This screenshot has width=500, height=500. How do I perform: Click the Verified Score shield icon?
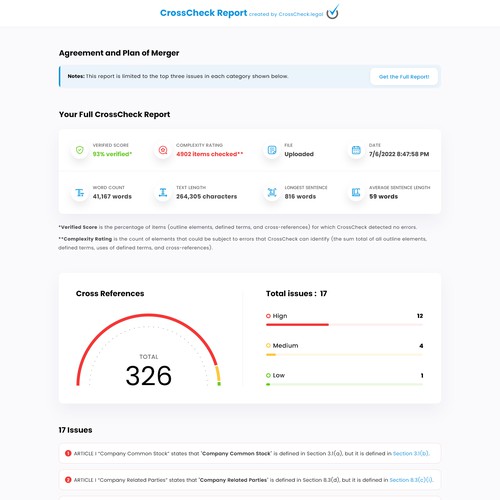pyautogui.click(x=80, y=150)
